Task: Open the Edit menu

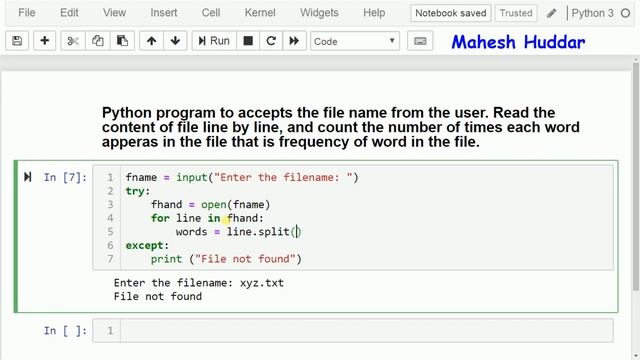Action: tap(69, 13)
